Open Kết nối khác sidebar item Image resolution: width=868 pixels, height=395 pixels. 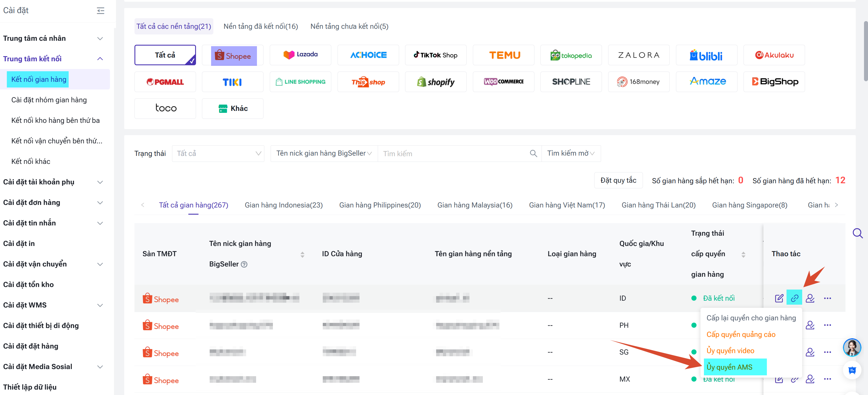pos(31,162)
